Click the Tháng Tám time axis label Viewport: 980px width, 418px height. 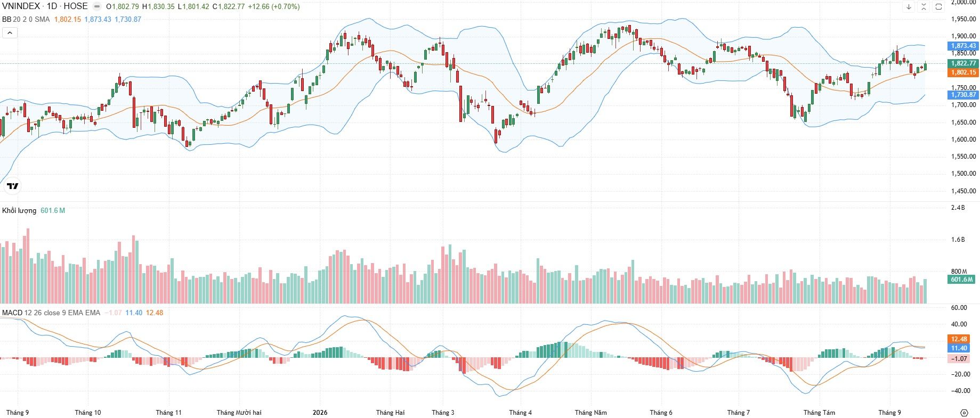pyautogui.click(x=819, y=413)
